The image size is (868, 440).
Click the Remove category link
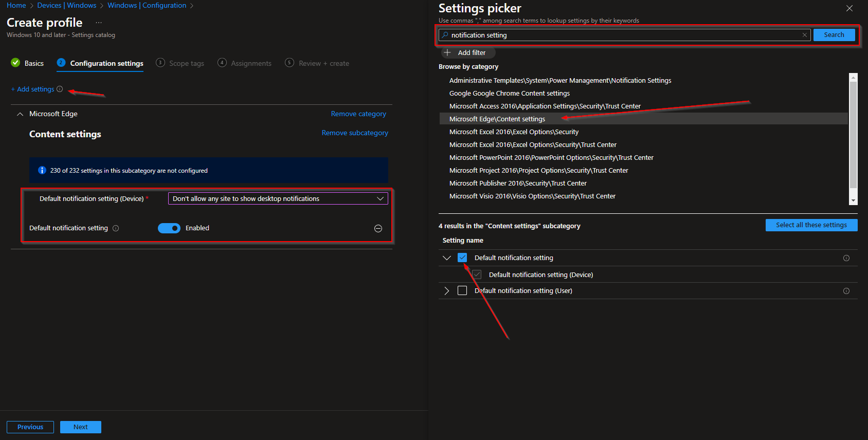pos(358,114)
